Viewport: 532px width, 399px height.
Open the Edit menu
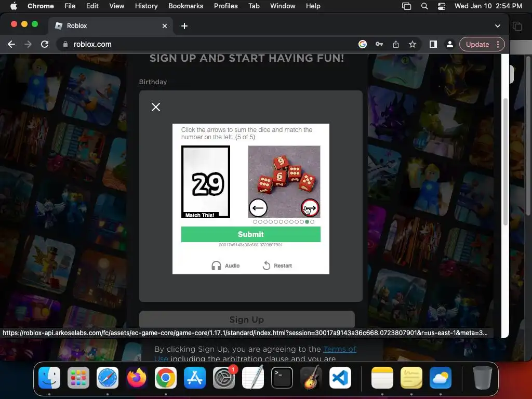(92, 6)
